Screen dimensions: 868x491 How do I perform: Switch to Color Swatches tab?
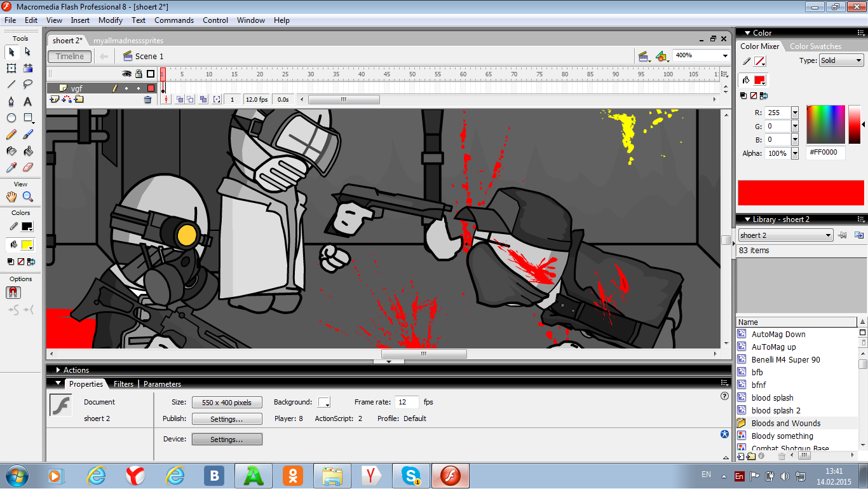[815, 46]
